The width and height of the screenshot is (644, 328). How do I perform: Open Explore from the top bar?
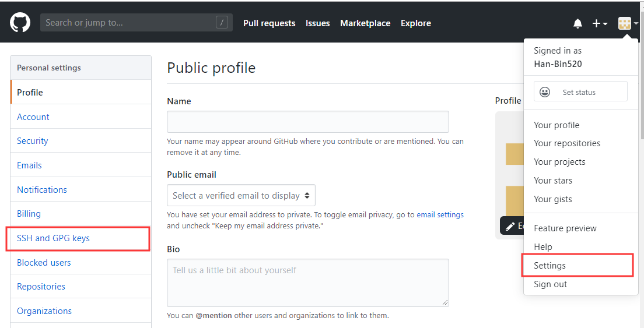pos(415,23)
